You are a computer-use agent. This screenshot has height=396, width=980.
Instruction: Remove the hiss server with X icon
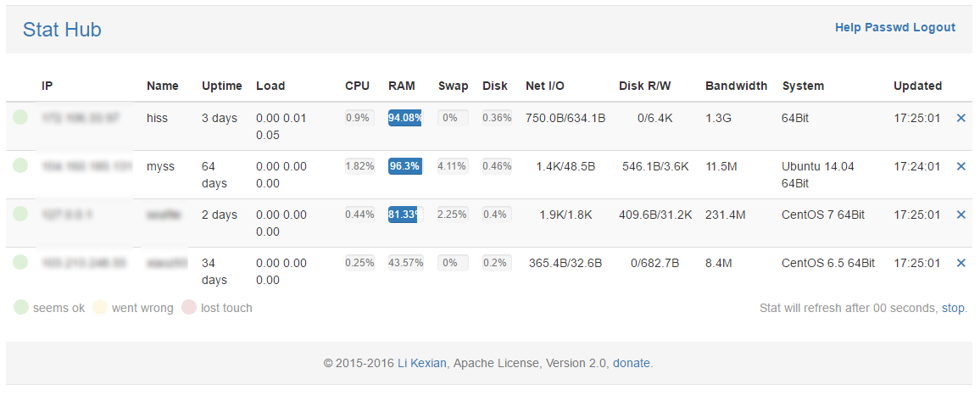[x=961, y=118]
